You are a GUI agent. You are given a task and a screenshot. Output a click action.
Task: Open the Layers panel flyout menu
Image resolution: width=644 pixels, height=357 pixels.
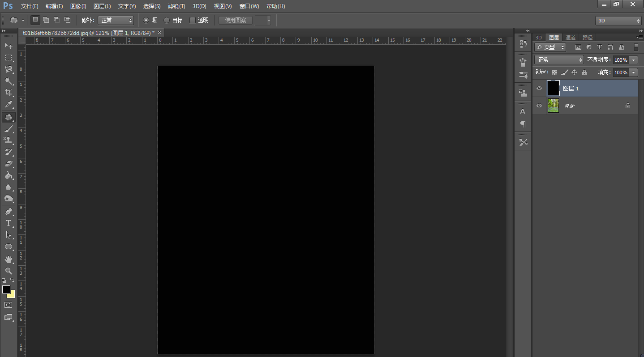(639, 37)
